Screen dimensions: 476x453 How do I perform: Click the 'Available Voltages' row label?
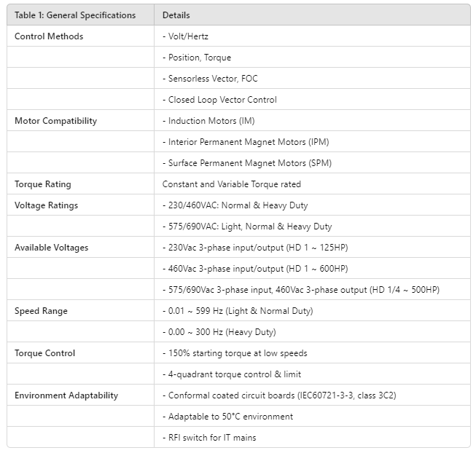click(51, 248)
